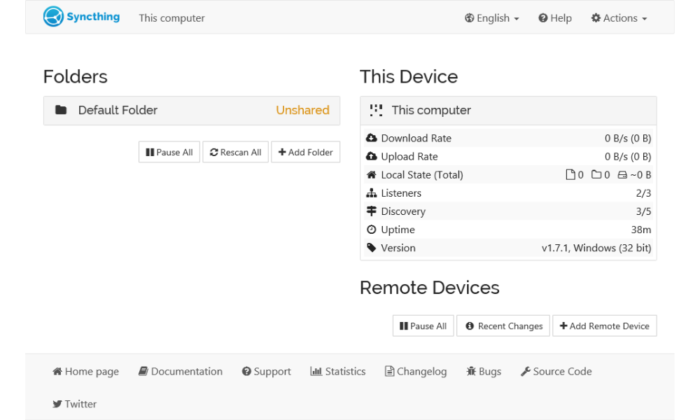The width and height of the screenshot is (700, 420).
Task: Click Download Rate value 0 B/s
Action: (x=628, y=138)
